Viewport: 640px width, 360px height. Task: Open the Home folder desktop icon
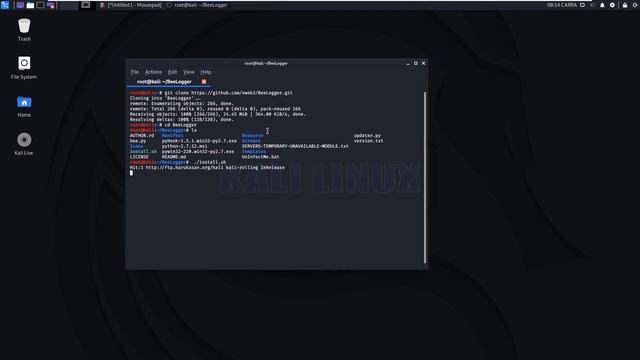pyautogui.click(x=24, y=106)
